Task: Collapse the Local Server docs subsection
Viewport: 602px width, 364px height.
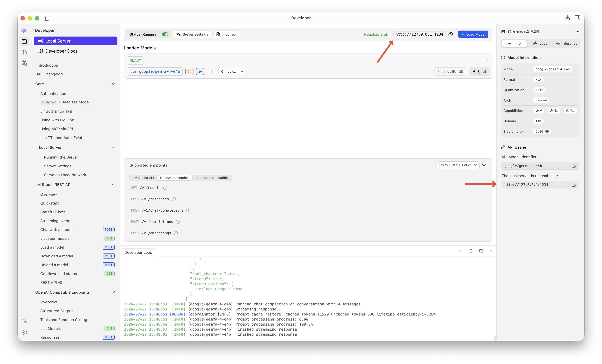Action: pyautogui.click(x=113, y=147)
